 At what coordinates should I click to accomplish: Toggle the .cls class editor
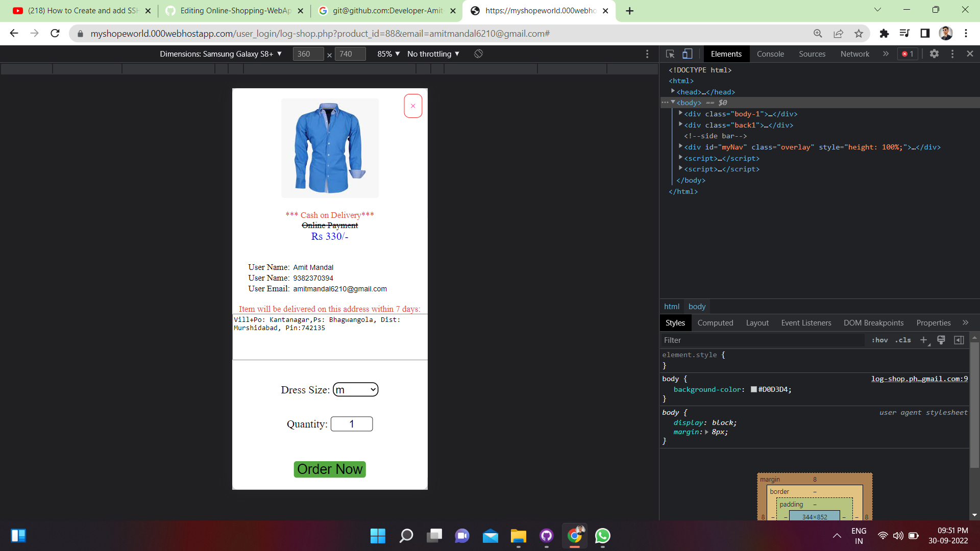pos(903,340)
